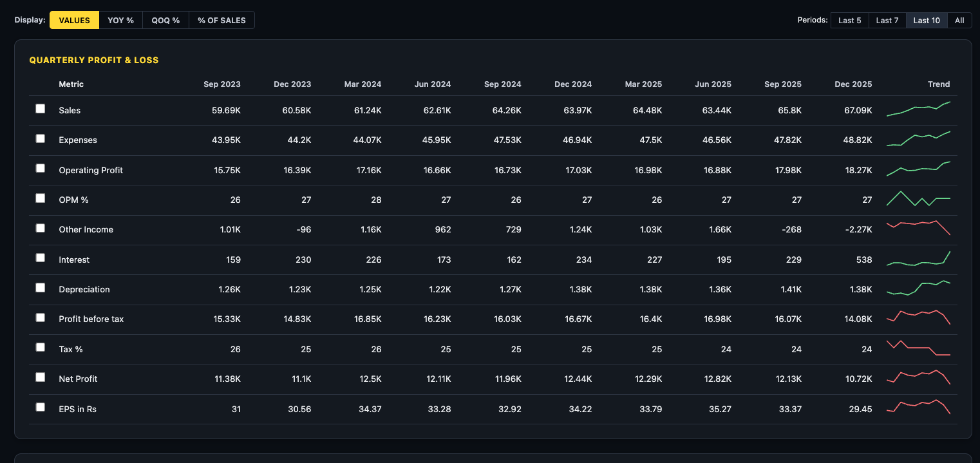Switch display to QOQ %
Viewport: 980px width, 463px height.
(x=165, y=20)
